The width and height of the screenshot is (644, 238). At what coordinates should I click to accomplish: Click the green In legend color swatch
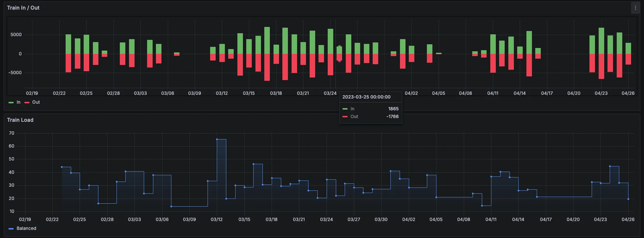click(x=11, y=103)
